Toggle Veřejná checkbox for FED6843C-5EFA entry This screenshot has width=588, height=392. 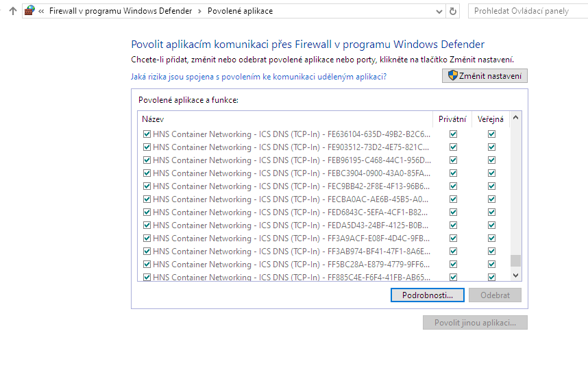click(491, 212)
